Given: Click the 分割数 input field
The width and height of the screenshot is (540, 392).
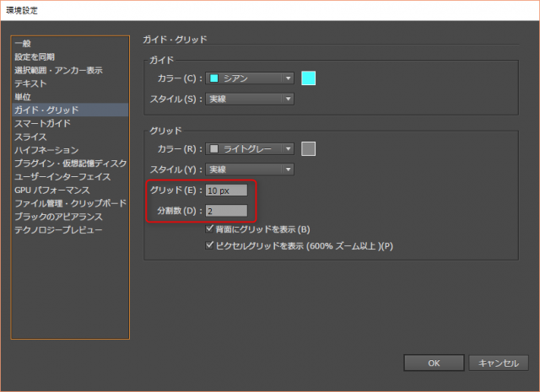Looking at the screenshot, I should pyautogui.click(x=226, y=210).
